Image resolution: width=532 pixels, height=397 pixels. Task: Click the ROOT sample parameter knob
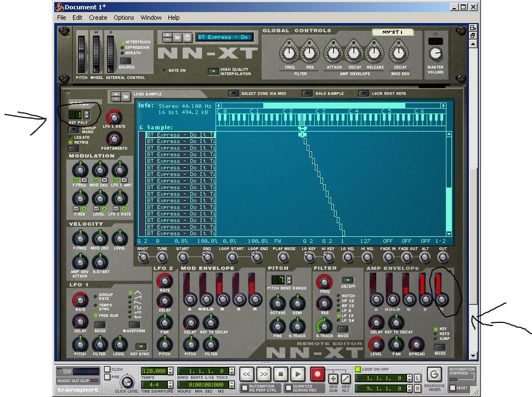coord(143,257)
